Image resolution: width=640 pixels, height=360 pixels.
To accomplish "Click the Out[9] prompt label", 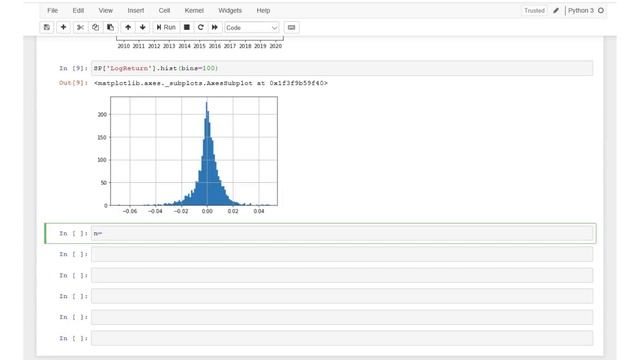I will pyautogui.click(x=73, y=83).
